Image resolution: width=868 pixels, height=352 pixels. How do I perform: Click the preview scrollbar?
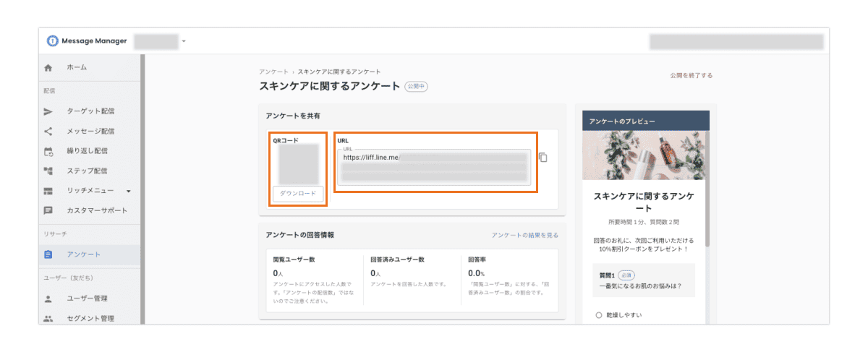point(707,188)
